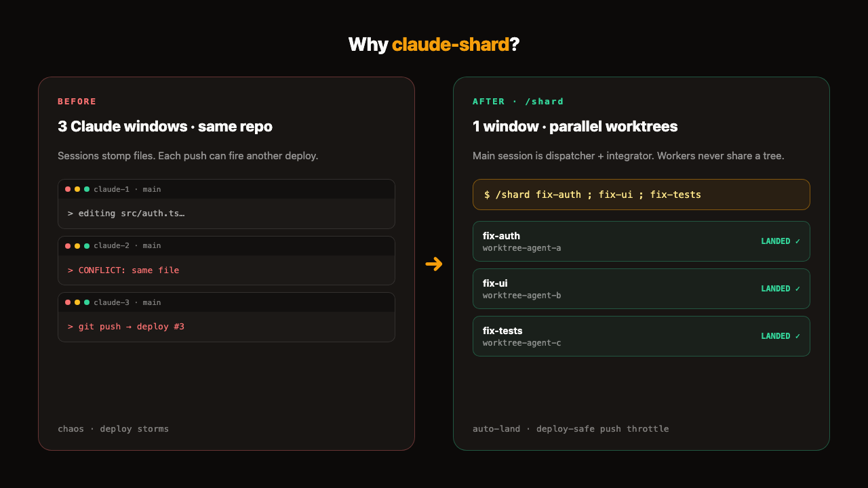Click the '> editing src/auth.ts…' line
868x488 pixels.
[x=126, y=213]
